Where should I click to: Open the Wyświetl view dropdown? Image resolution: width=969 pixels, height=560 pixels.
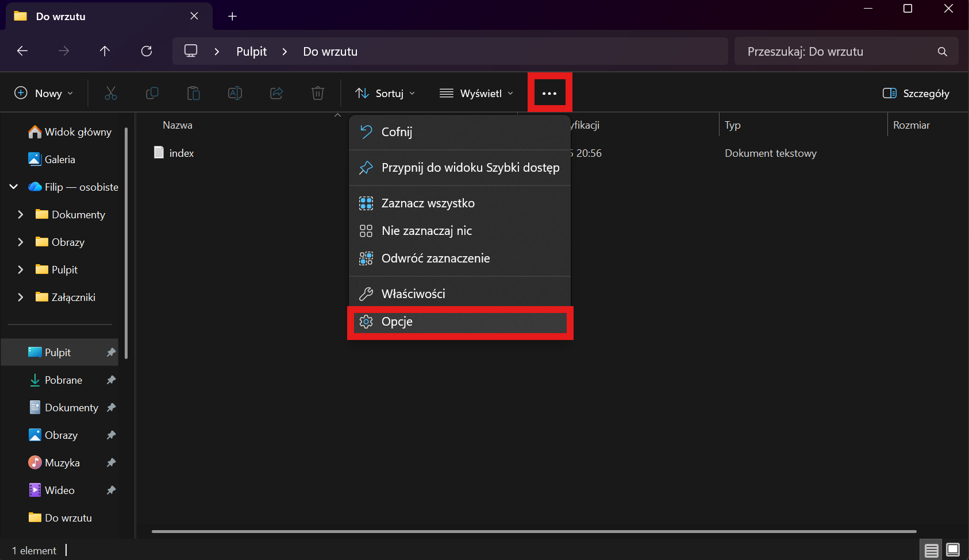476,93
